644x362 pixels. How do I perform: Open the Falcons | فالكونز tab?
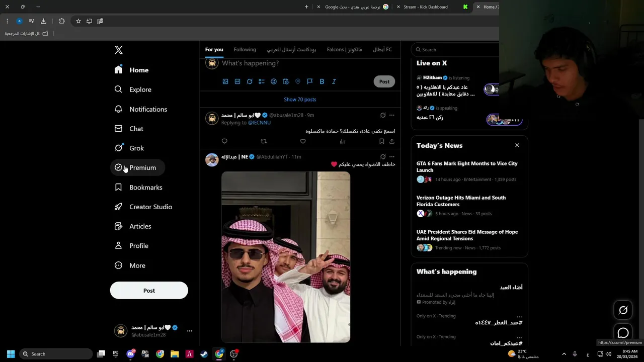344,49
